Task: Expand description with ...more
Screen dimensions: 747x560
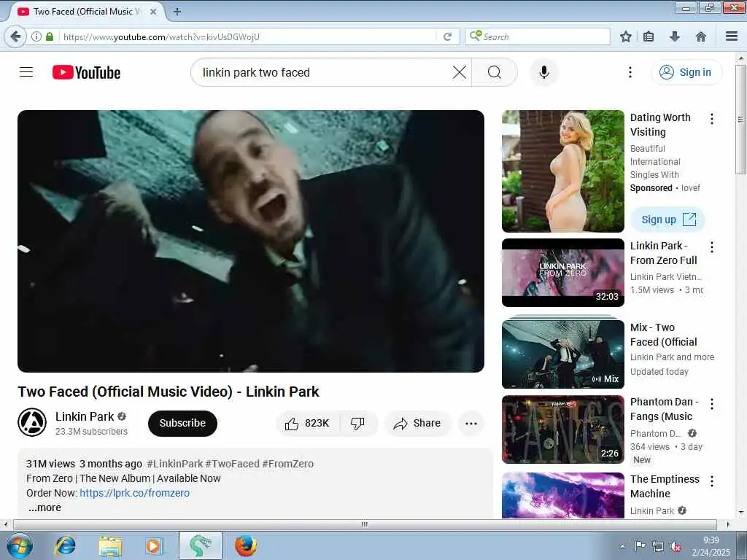Action: click(44, 507)
